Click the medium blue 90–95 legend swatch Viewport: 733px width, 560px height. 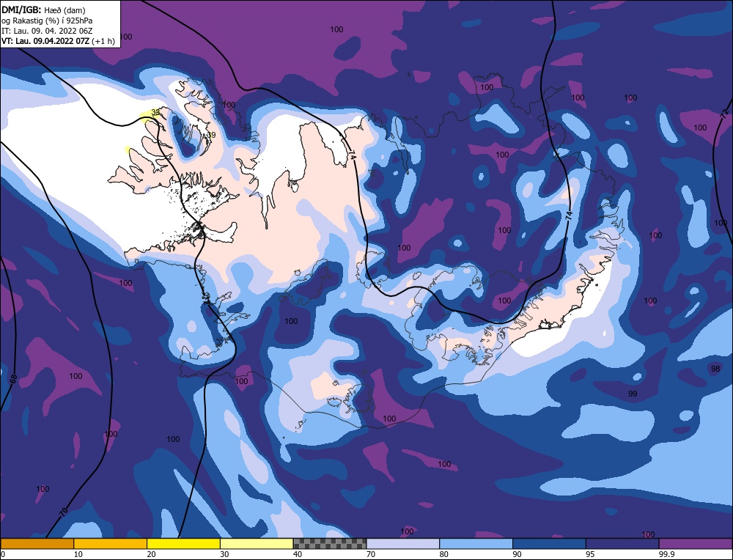pyautogui.click(x=549, y=543)
